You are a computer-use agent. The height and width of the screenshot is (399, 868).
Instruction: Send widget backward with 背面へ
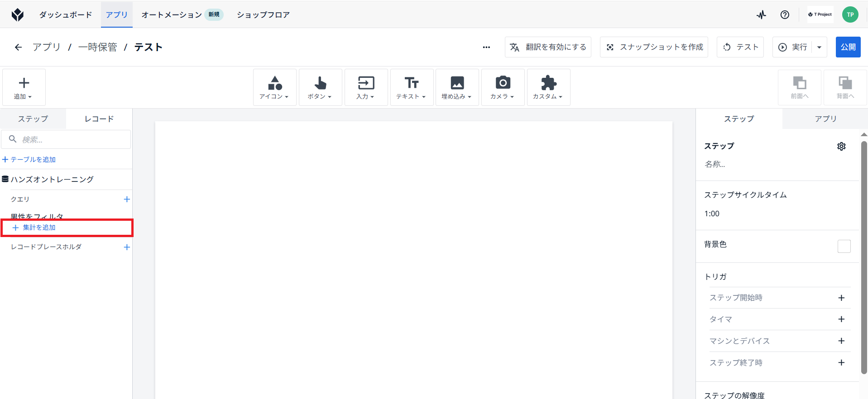click(845, 87)
